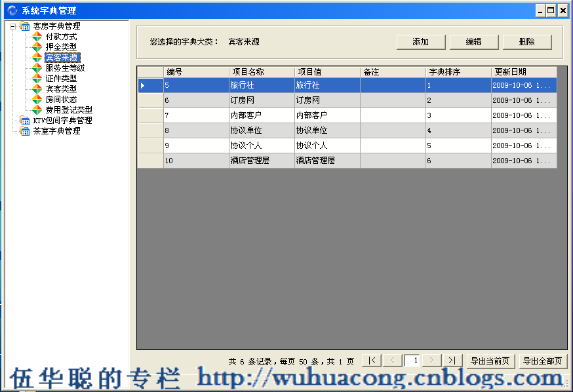Export all pages with 导出全部页
This screenshot has height=392, width=573.
543,361
